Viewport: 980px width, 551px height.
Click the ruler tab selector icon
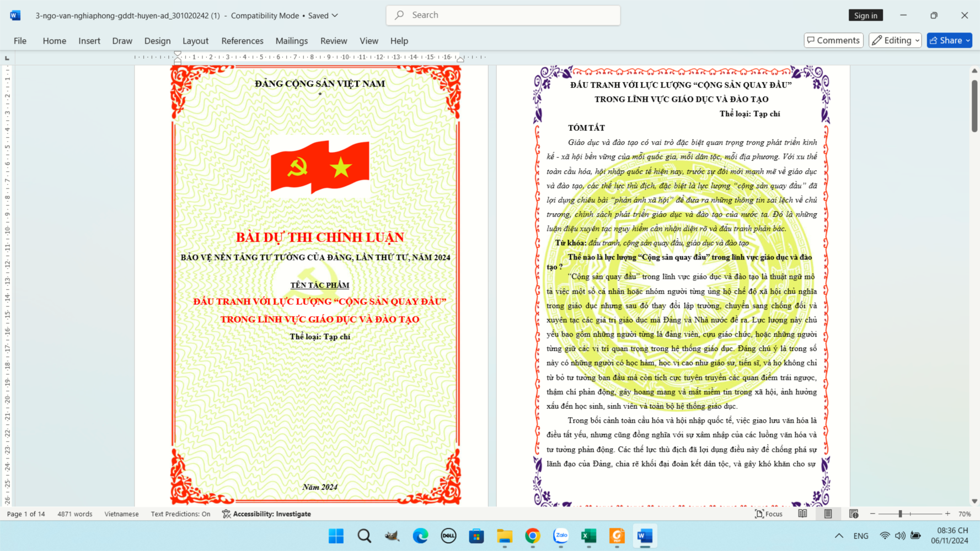7,58
